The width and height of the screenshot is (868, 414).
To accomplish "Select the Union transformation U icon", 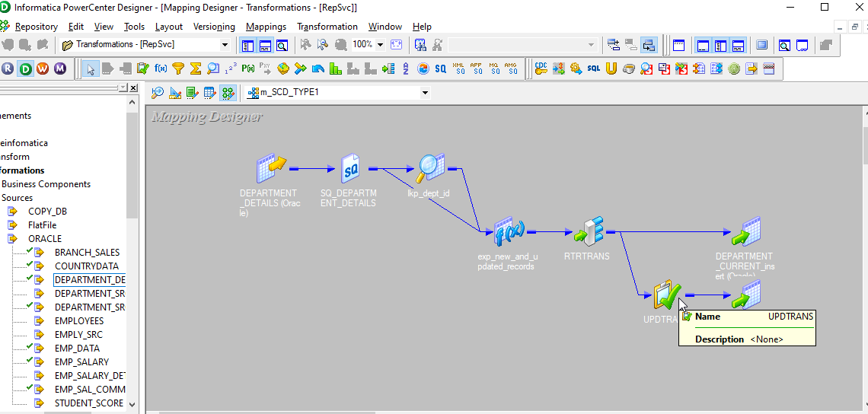I will [x=612, y=68].
